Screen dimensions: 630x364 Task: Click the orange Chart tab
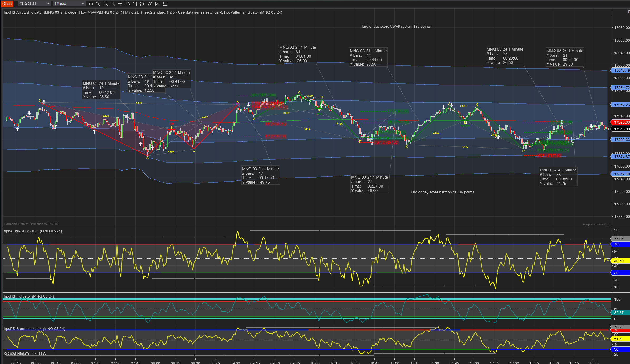pyautogui.click(x=7, y=4)
